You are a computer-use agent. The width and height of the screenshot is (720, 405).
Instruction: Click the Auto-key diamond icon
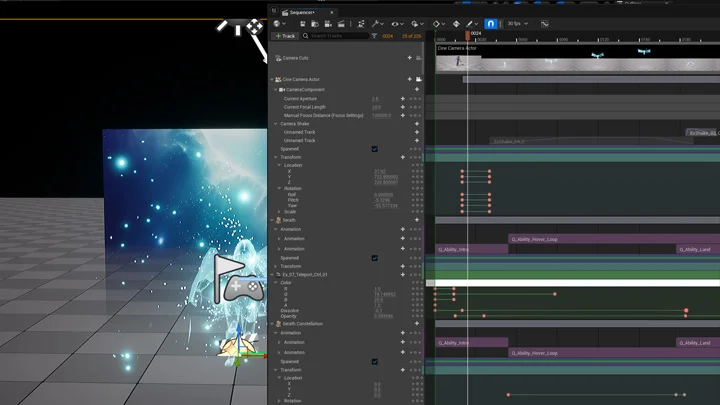pos(456,24)
